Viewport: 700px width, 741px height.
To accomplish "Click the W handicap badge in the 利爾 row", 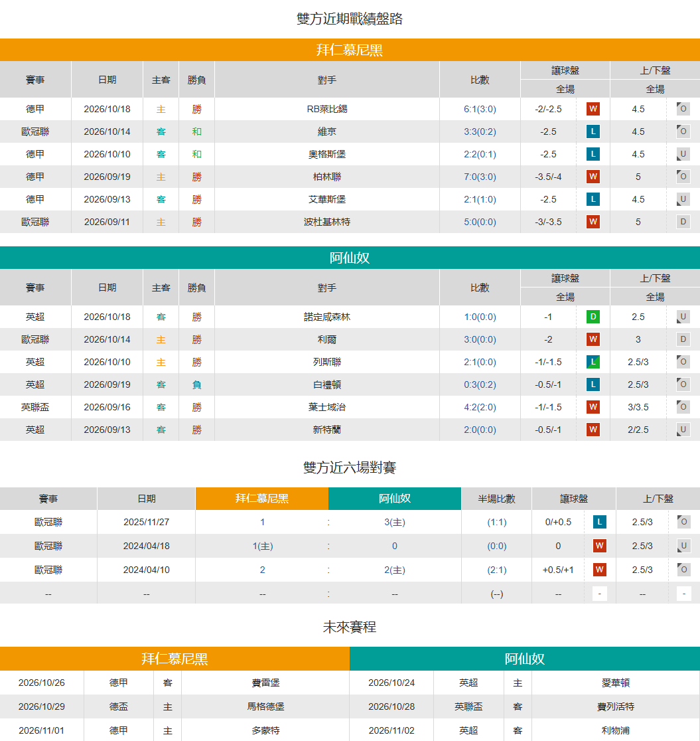I will 593,339.
